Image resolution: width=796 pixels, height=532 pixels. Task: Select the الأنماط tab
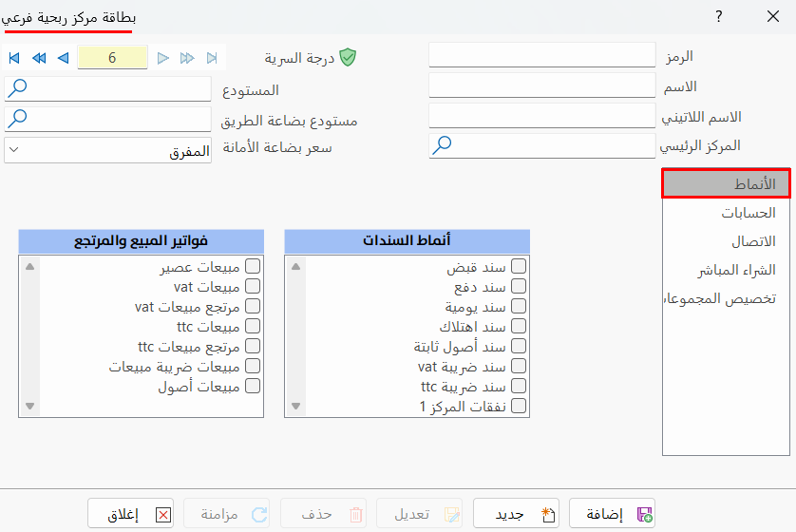click(x=726, y=183)
